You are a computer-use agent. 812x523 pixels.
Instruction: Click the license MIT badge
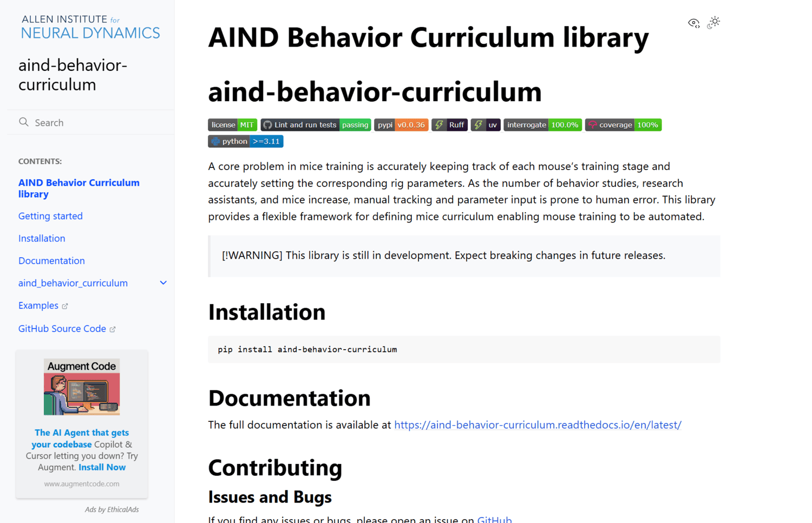pyautogui.click(x=232, y=125)
